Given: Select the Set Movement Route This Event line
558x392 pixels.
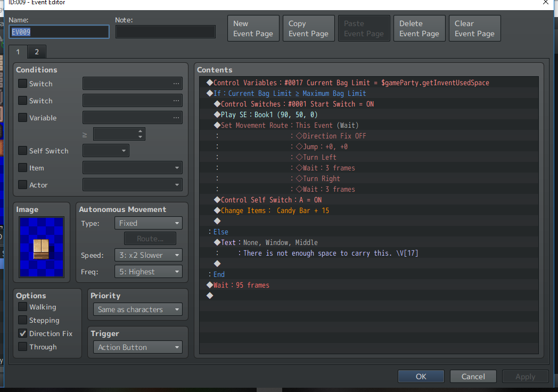Looking at the screenshot, I should (x=369, y=125).
